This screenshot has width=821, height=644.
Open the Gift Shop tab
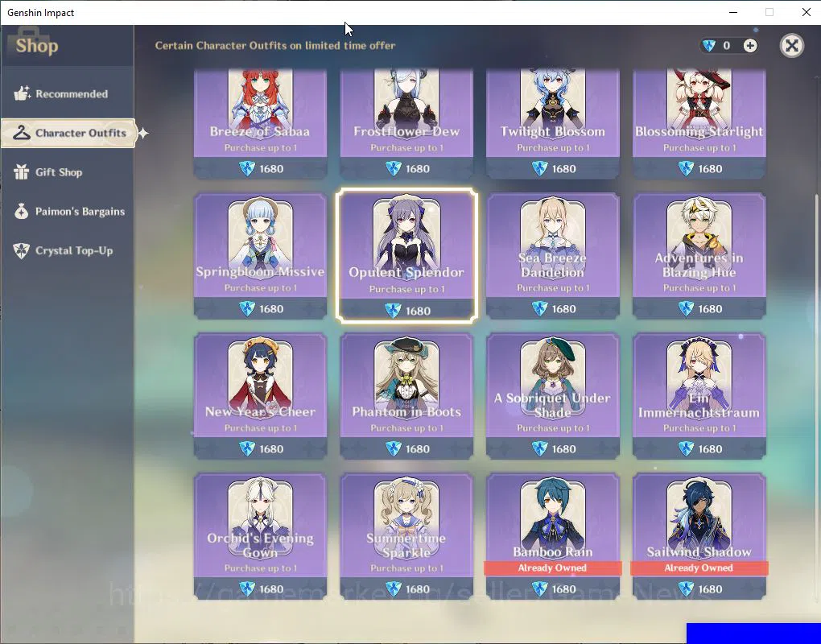pyautogui.click(x=67, y=172)
